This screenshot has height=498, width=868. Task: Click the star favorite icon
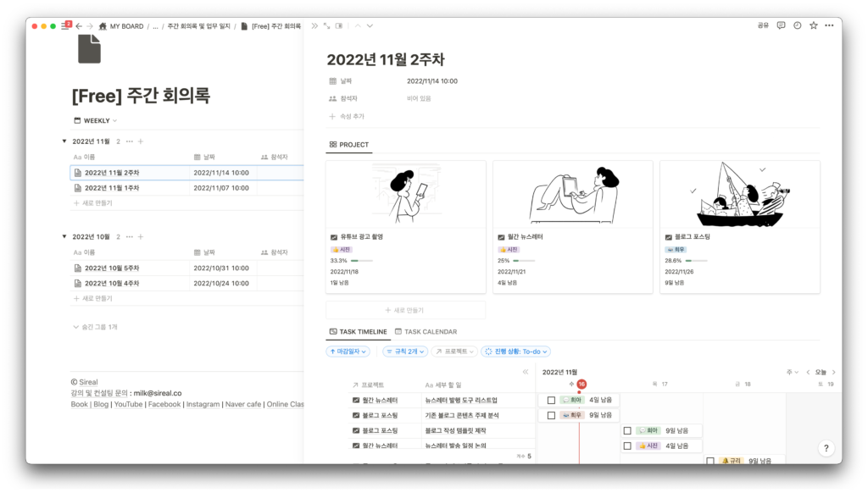pyautogui.click(x=814, y=25)
